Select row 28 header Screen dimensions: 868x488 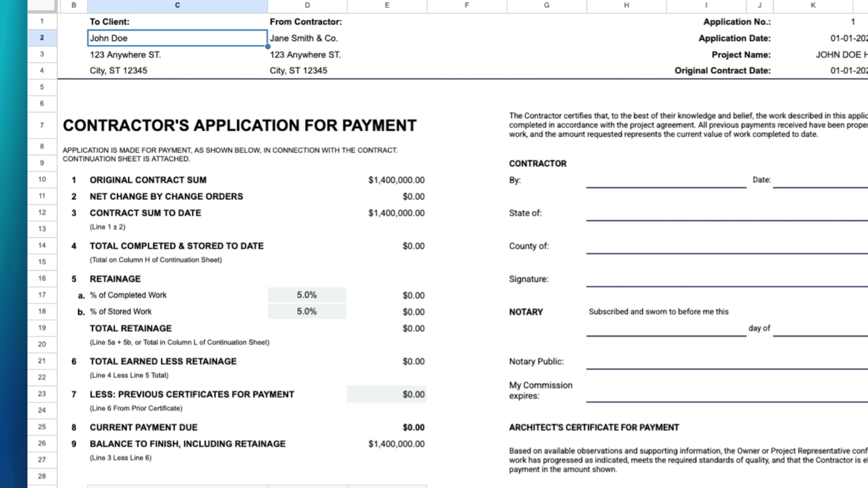click(x=41, y=476)
